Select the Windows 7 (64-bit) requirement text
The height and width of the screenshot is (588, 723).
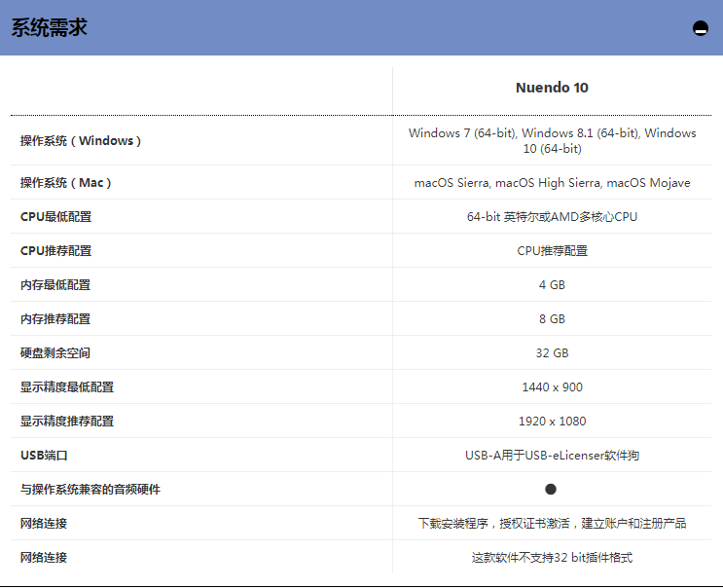click(x=552, y=140)
